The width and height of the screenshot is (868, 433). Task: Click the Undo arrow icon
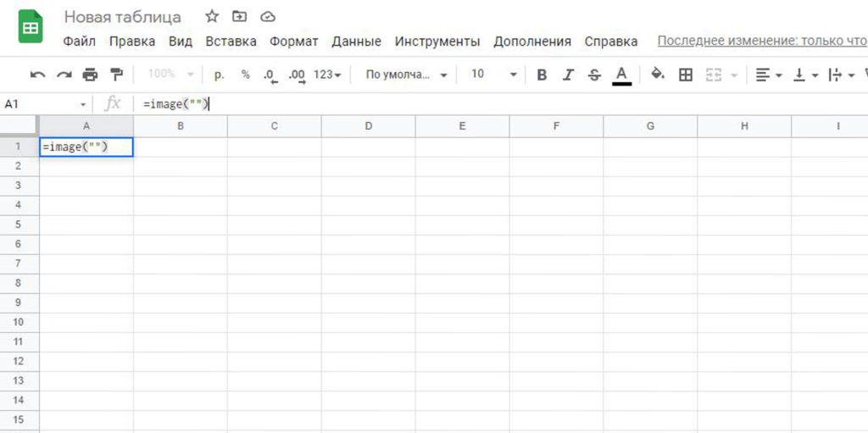37,75
